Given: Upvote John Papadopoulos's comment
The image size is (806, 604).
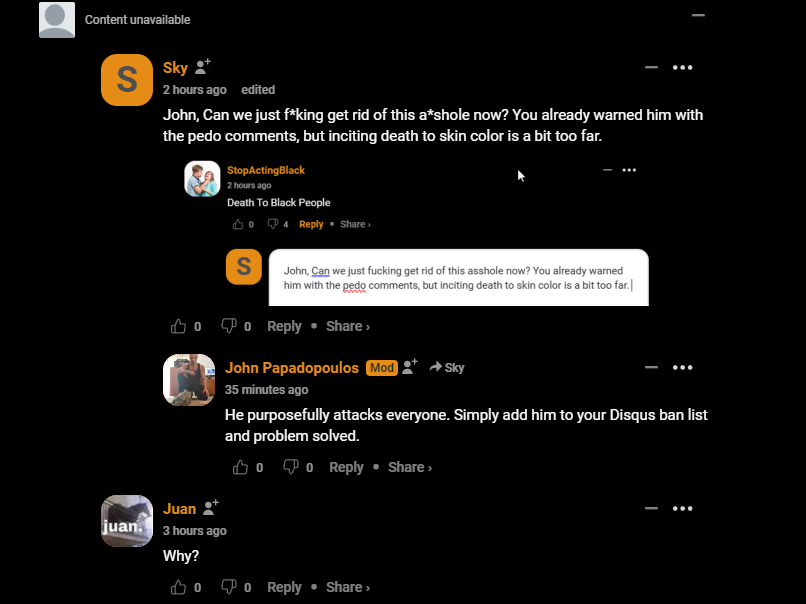Looking at the screenshot, I should click(241, 467).
